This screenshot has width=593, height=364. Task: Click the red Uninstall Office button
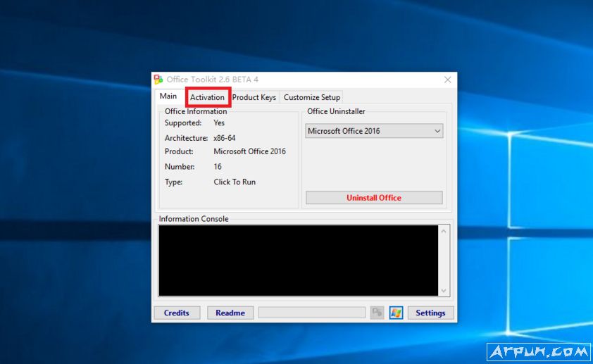374,198
